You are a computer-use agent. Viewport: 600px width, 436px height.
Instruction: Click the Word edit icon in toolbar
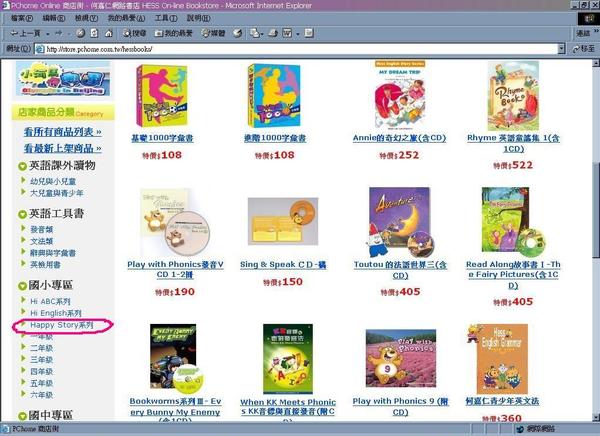coord(287,33)
